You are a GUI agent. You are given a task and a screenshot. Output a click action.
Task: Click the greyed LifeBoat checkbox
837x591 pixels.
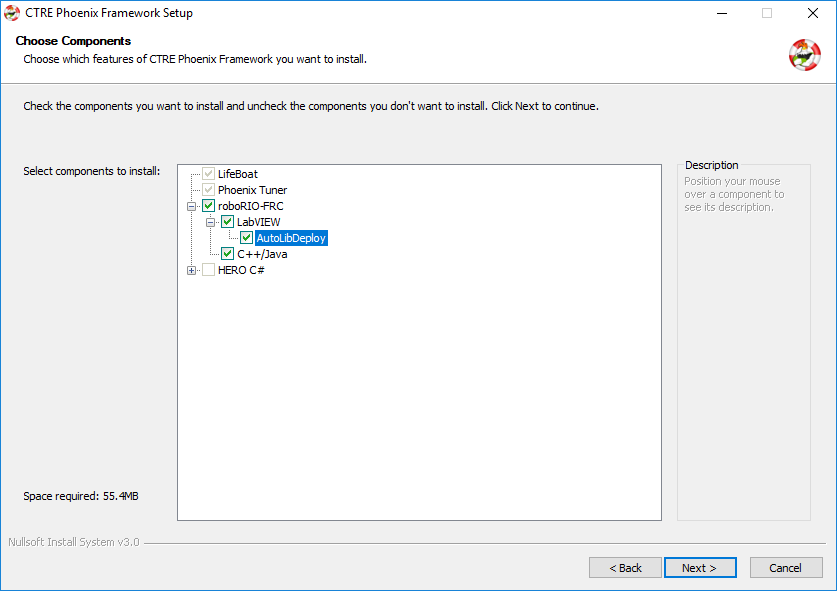point(208,174)
